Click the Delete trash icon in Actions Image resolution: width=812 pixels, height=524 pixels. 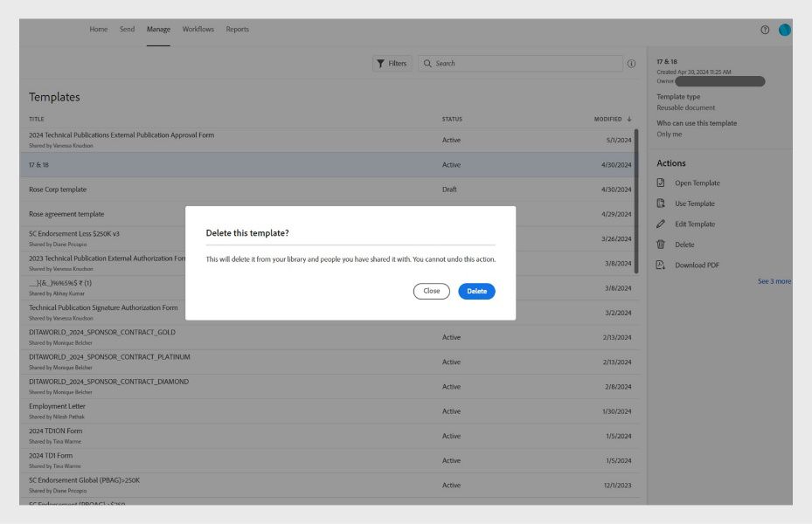663,243
